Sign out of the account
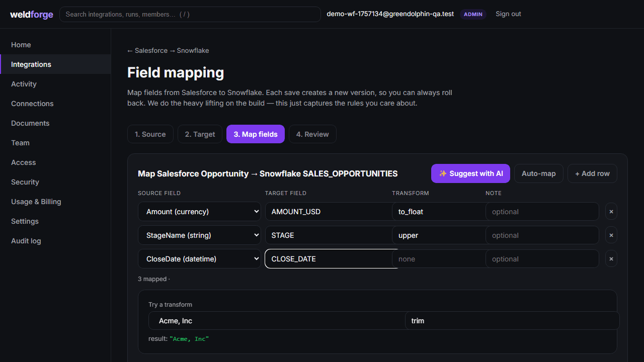This screenshot has width=644, height=362. 508,14
